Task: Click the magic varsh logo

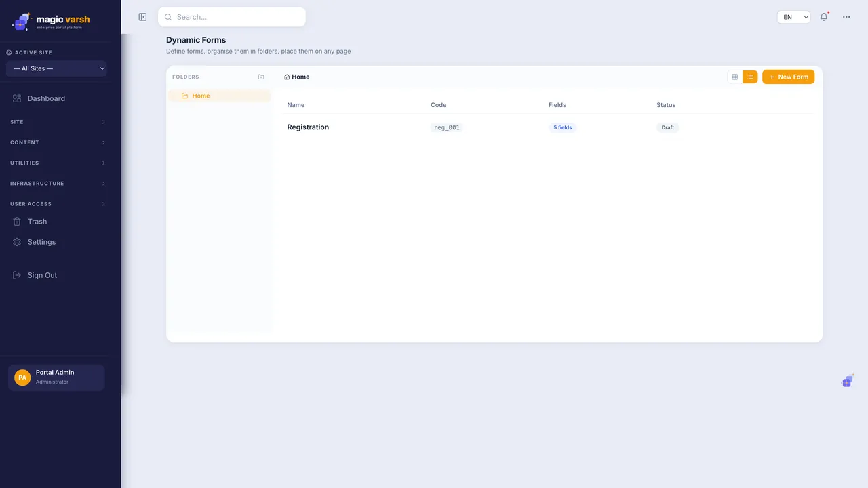Action: click(x=51, y=22)
